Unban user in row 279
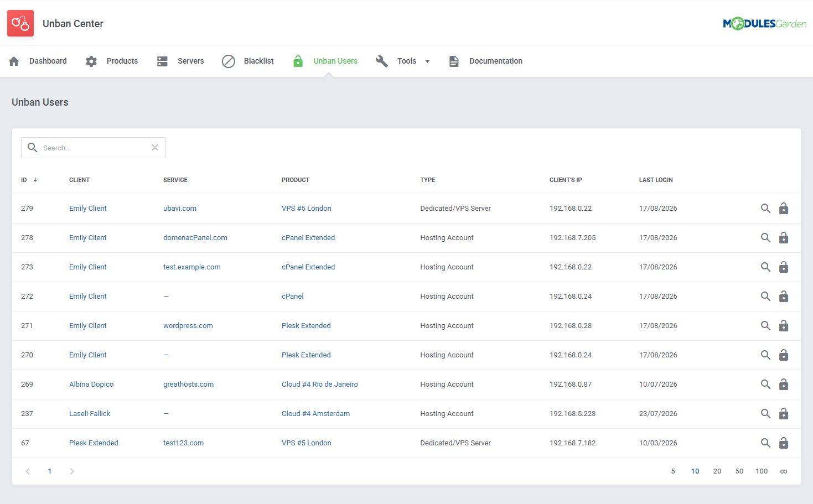 tap(784, 209)
